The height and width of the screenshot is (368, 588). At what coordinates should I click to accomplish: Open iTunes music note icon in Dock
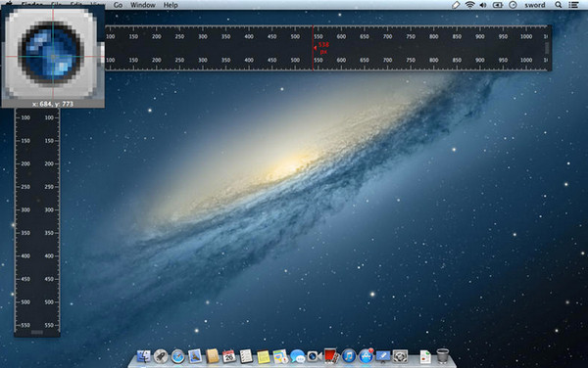click(x=349, y=356)
